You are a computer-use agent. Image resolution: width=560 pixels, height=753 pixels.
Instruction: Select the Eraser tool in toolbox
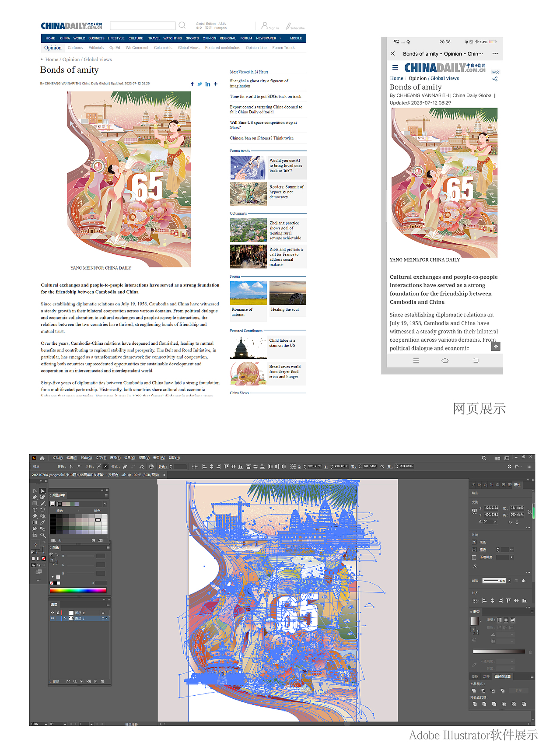point(35,516)
